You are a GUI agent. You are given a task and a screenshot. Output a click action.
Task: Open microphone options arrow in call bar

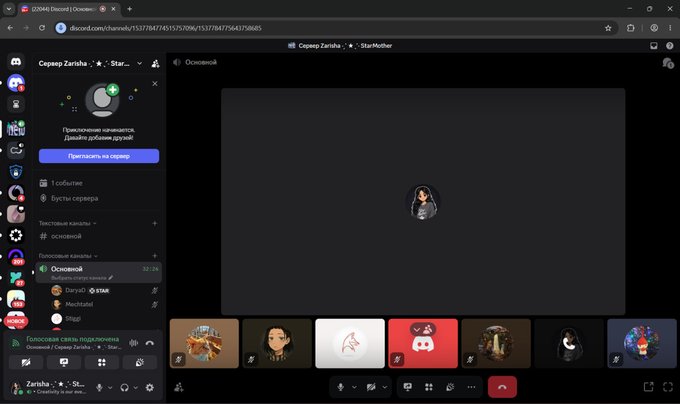(354, 387)
